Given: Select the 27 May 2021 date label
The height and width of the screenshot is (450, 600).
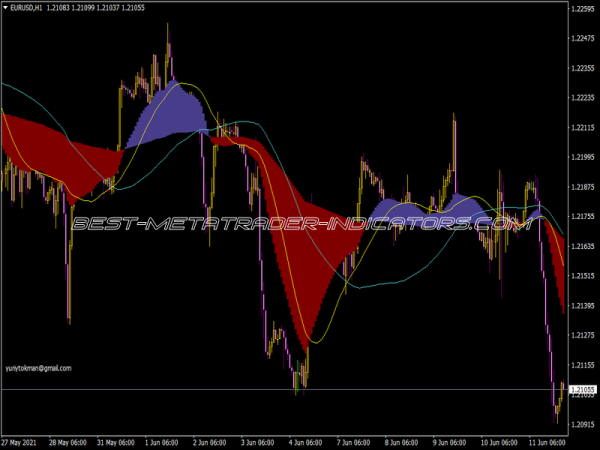Looking at the screenshot, I should click(22, 440).
